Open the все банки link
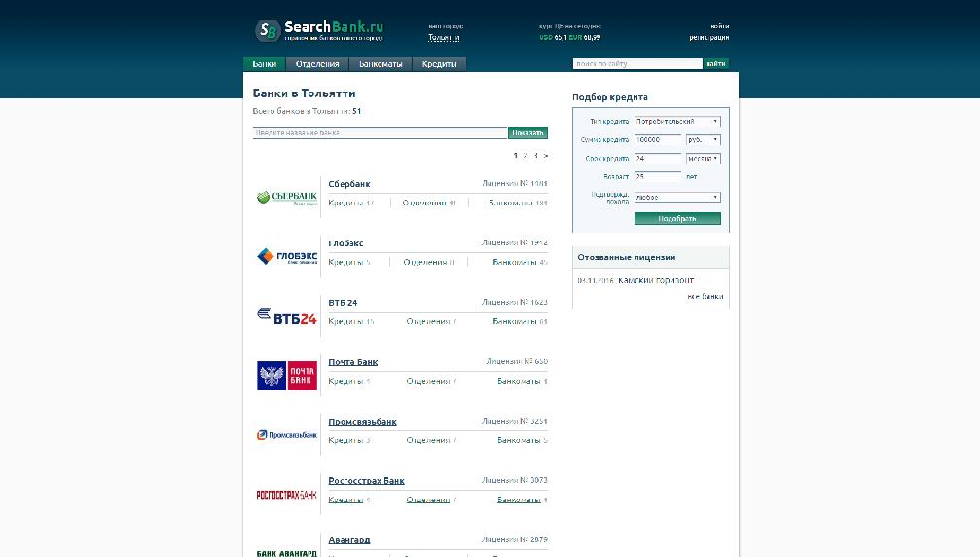 tap(705, 297)
